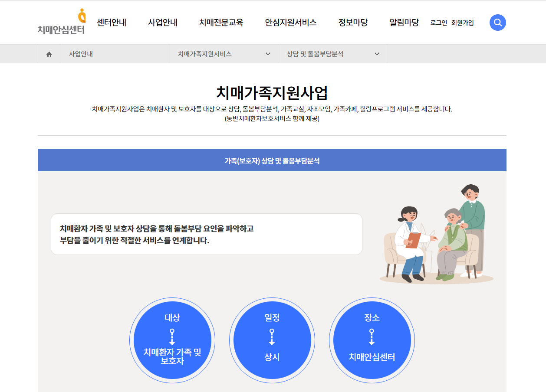Select the 대상 circle graphic
The width and height of the screenshot is (546, 392).
click(172, 340)
